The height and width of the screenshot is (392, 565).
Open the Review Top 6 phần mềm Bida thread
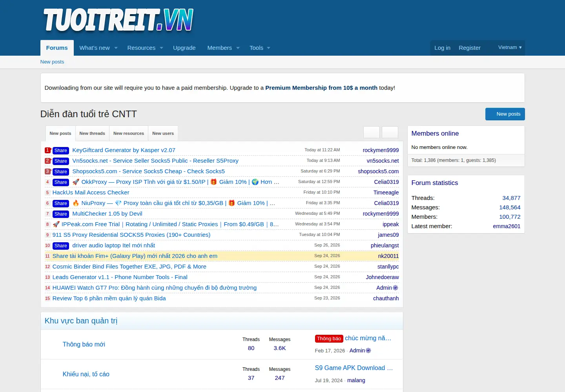pyautogui.click(x=109, y=298)
